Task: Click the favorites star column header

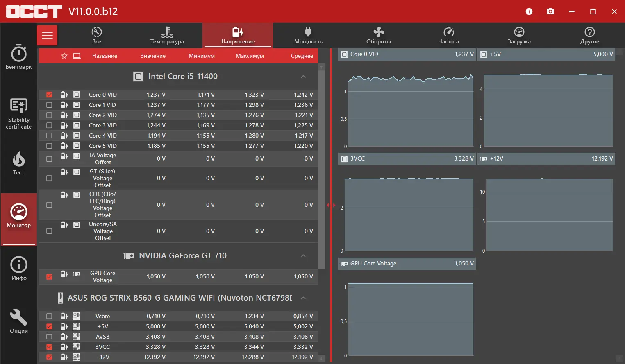Action: click(x=64, y=56)
